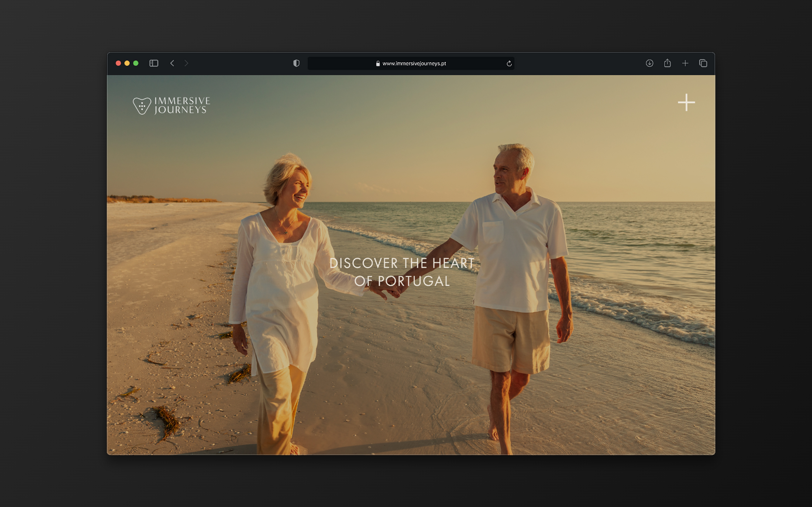Click the Immersive Journeys logo text
Image resolution: width=812 pixels, height=507 pixels.
(182, 105)
